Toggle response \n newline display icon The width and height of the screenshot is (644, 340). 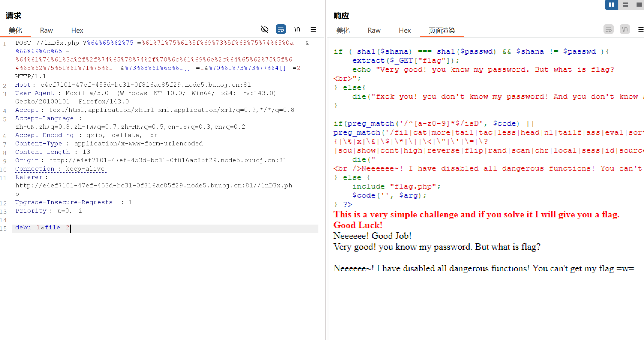point(624,29)
